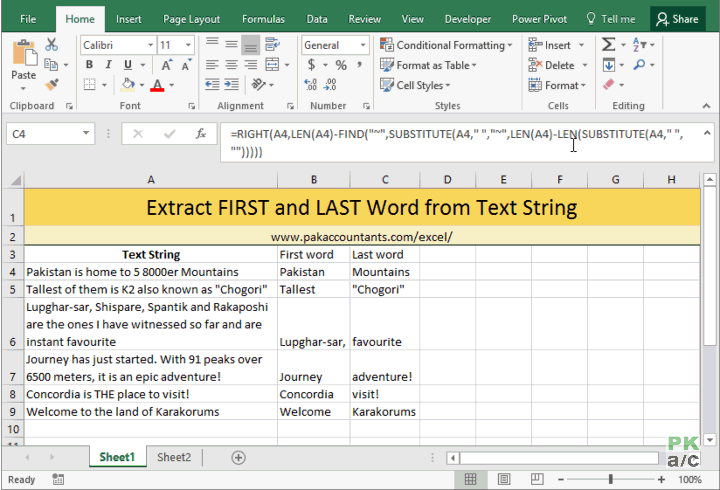
Task: Click the Fill Color paint bucket
Action: 128,84
